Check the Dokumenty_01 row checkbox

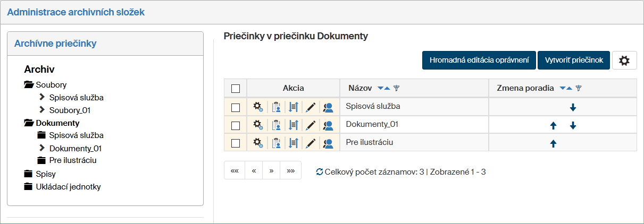236,126
